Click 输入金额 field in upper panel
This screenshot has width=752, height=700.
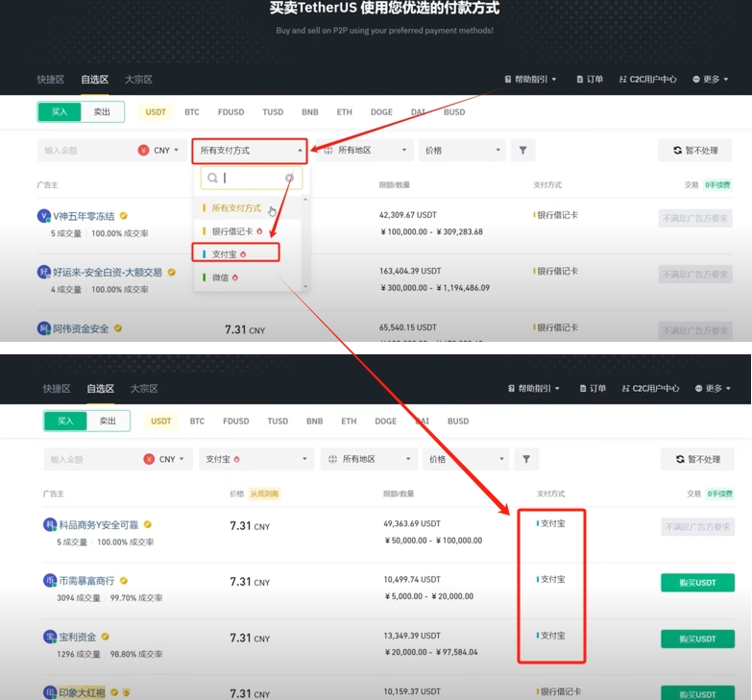[86, 150]
